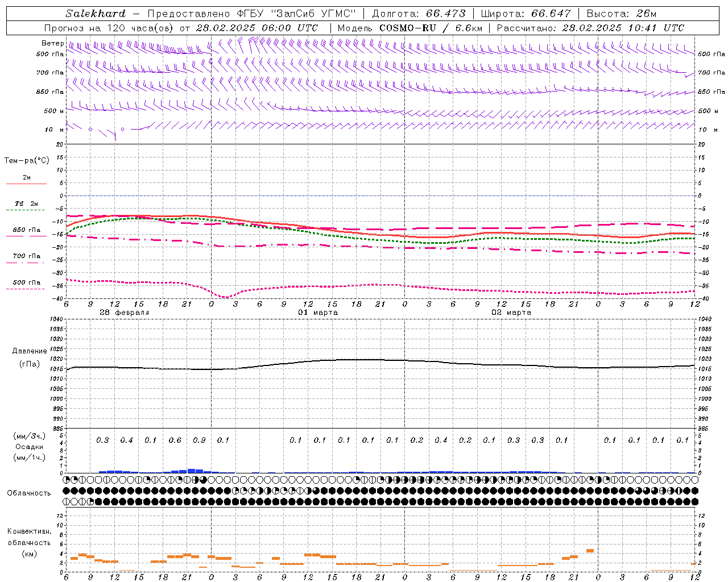Click the Salekhard station title
Screen dimensions: 728x582
[x=96, y=14]
